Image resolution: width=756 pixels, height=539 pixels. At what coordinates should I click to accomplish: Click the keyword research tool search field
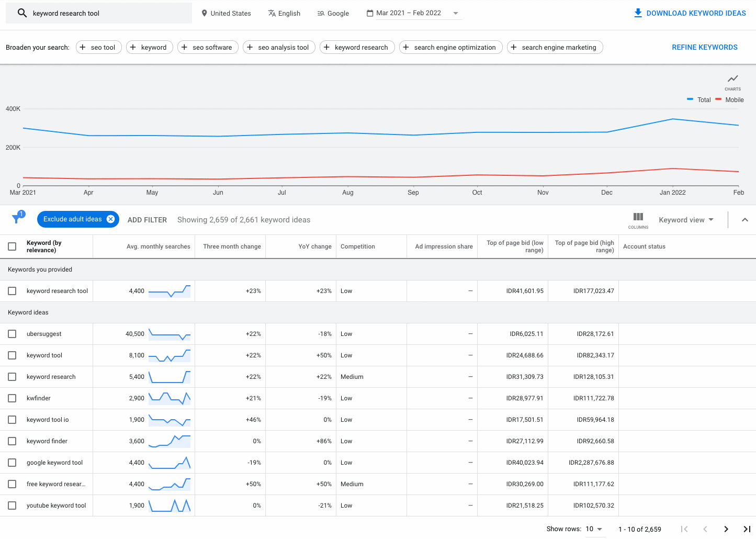(99, 13)
